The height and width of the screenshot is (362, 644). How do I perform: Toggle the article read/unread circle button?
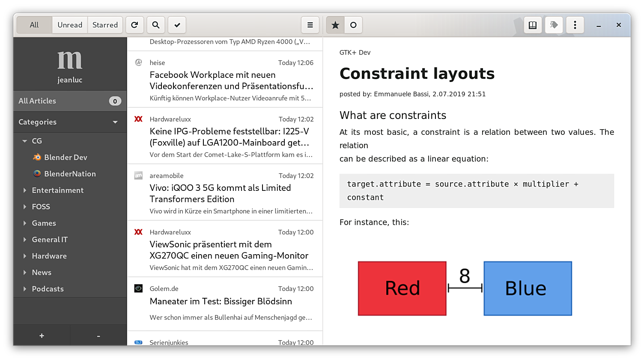(x=353, y=25)
